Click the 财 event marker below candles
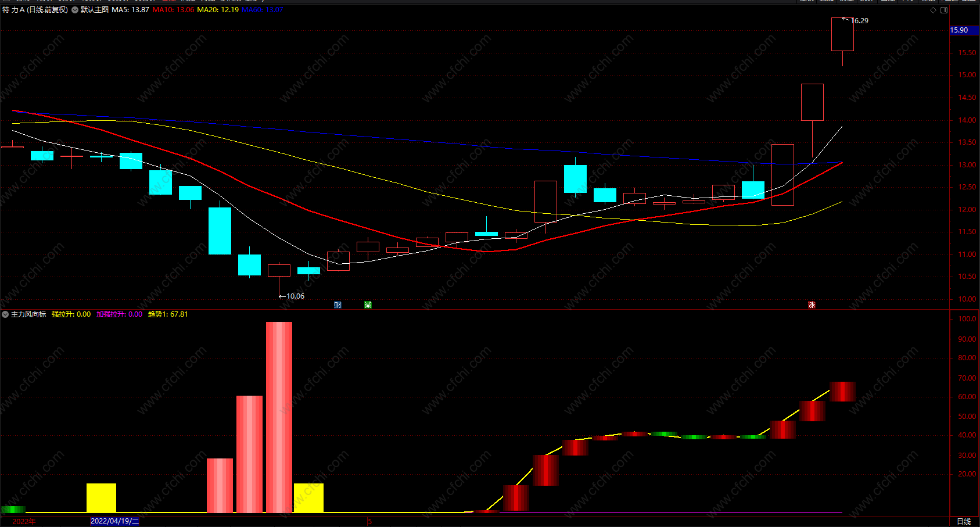The width and height of the screenshot is (980, 527). click(x=338, y=304)
